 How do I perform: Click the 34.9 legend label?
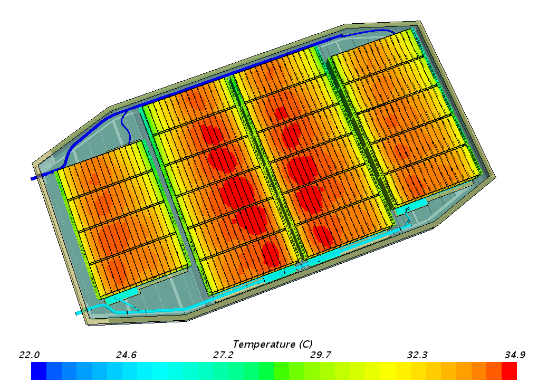click(515, 355)
